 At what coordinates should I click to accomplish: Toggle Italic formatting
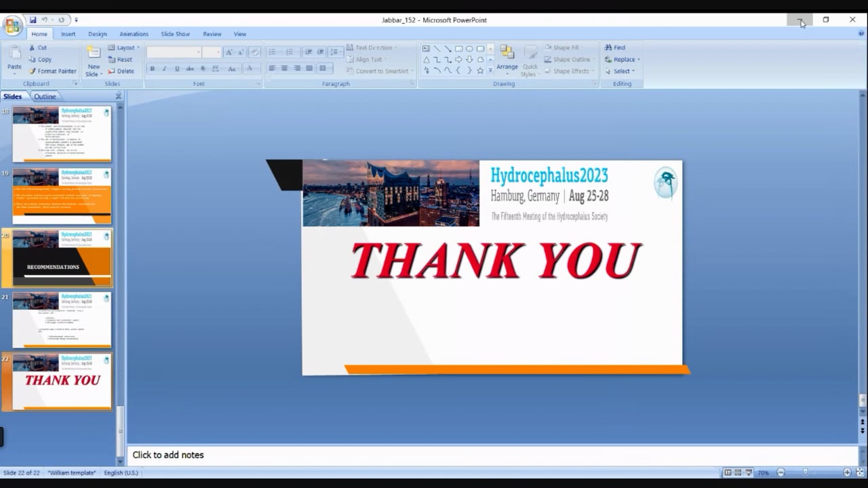[164, 68]
